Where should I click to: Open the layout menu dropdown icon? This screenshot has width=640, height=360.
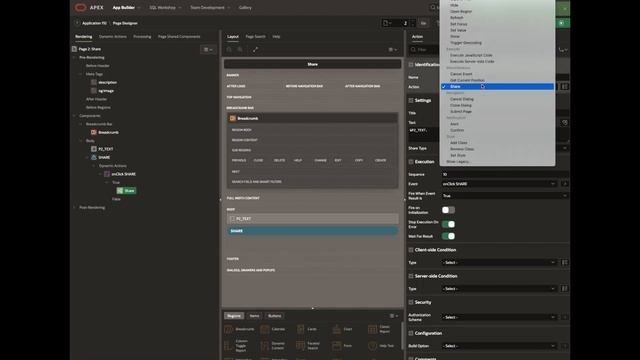coord(393,49)
